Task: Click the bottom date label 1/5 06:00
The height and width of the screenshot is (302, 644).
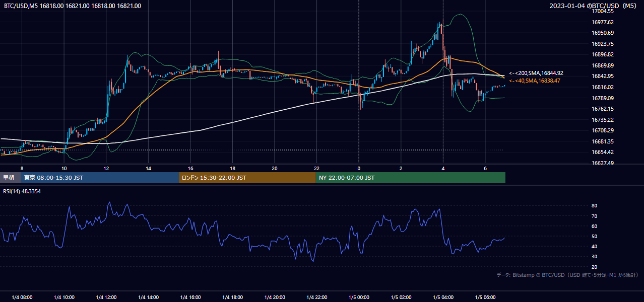Action: click(x=485, y=297)
